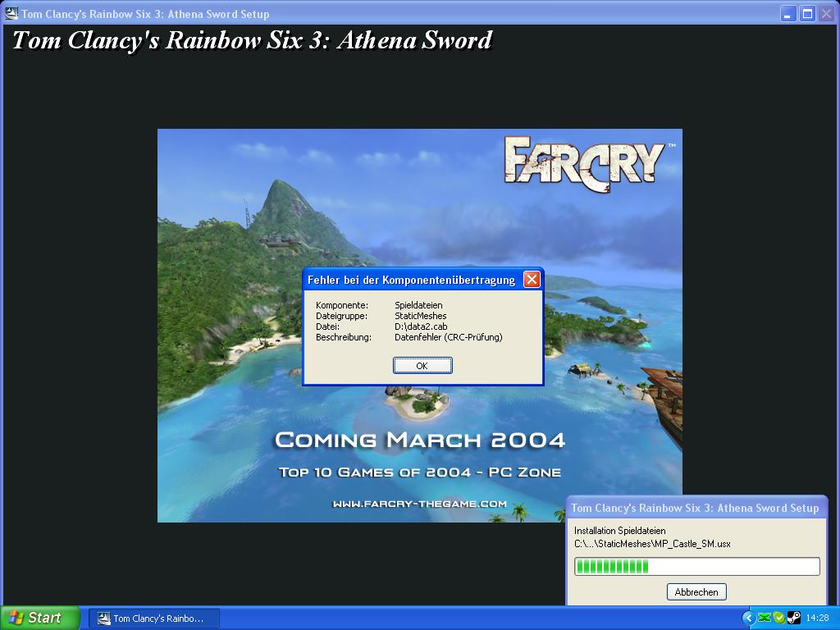Open the Steam tray icon

pos(793,618)
